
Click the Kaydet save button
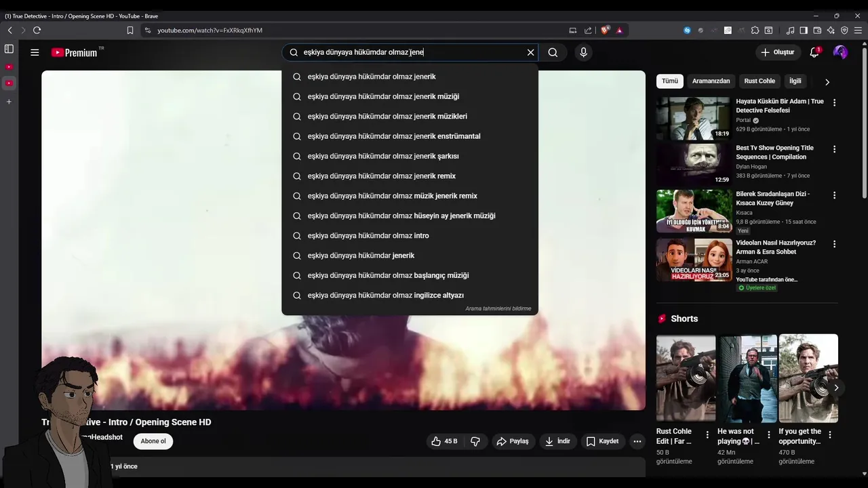click(602, 441)
